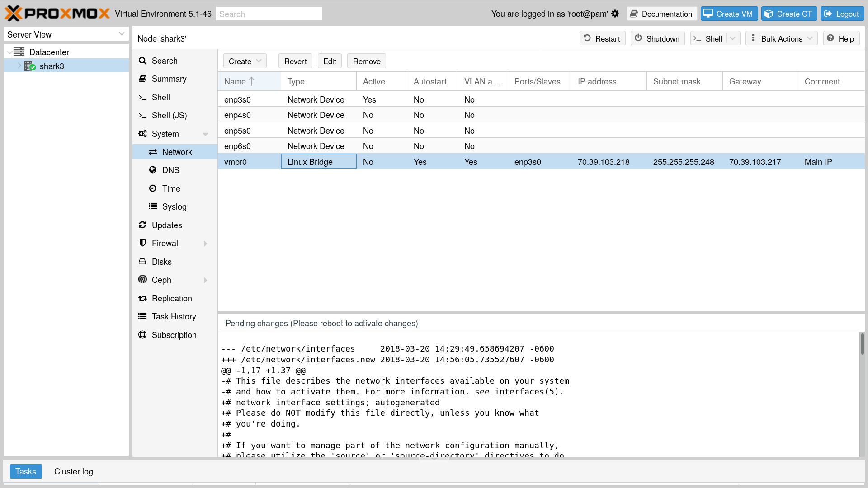Click the Disks drive icon
This screenshot has height=488, width=868.
[x=142, y=262]
